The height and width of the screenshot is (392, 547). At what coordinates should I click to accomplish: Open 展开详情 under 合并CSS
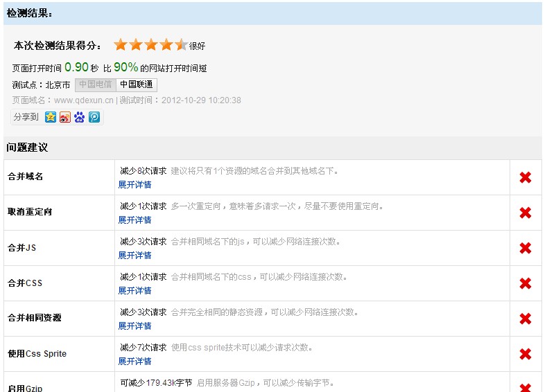click(x=134, y=291)
